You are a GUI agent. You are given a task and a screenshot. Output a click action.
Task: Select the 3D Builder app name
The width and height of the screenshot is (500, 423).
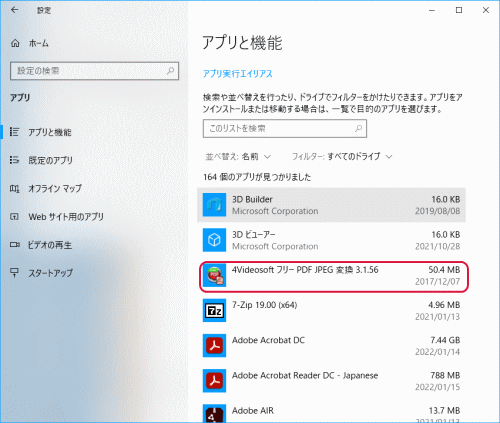tap(252, 199)
